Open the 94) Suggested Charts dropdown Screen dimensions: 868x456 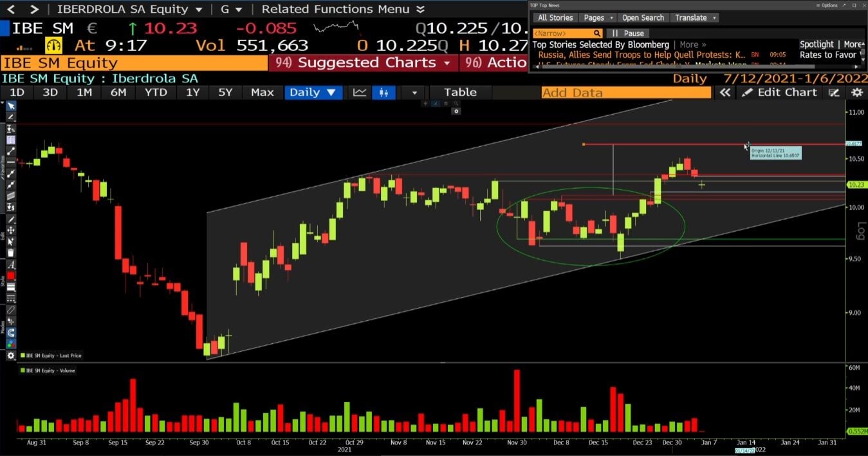364,62
